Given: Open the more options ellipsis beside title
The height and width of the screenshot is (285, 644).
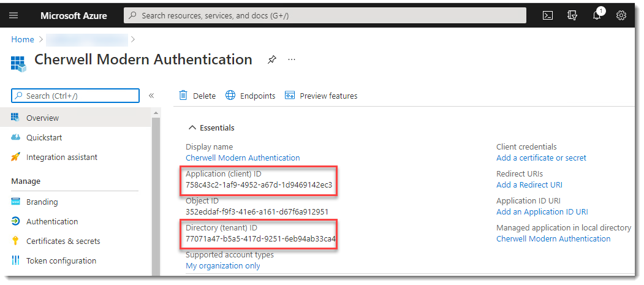Looking at the screenshot, I should 292,59.
